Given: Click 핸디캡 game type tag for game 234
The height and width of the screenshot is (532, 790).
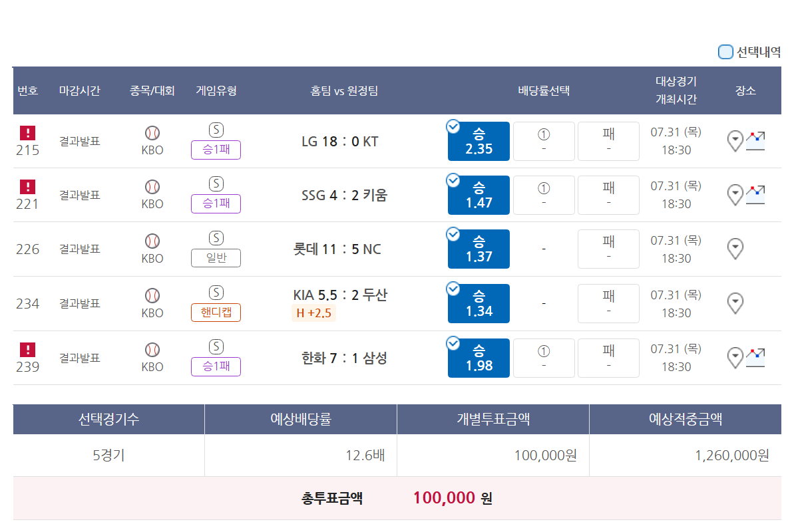Looking at the screenshot, I should pos(216,312).
